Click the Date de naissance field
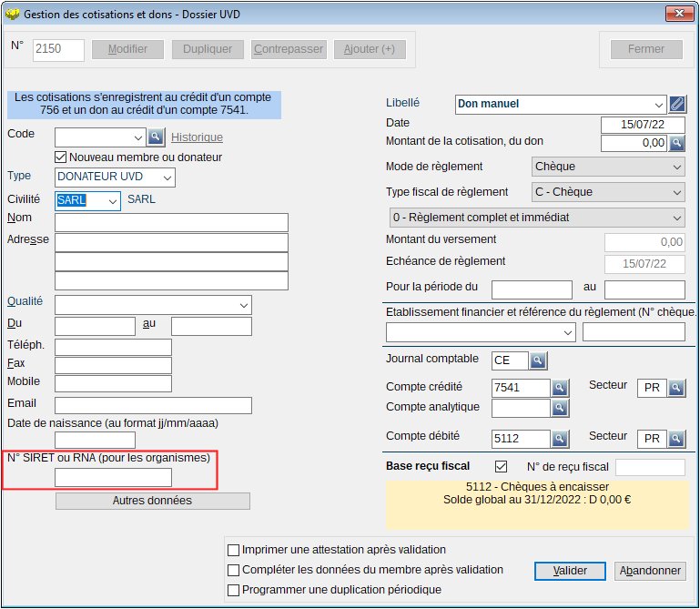The height and width of the screenshot is (609, 700). (95, 441)
